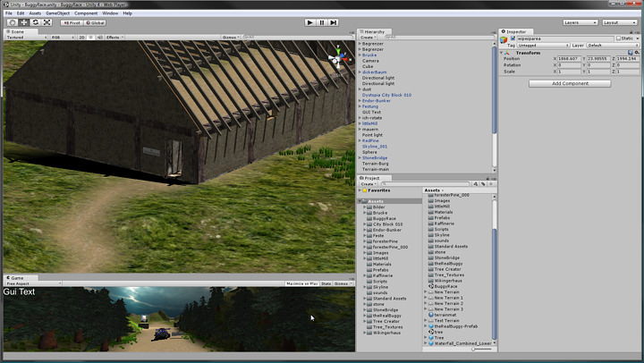The width and height of the screenshot is (644, 363).
Task: Click the Add Component button
Action: pyautogui.click(x=570, y=83)
